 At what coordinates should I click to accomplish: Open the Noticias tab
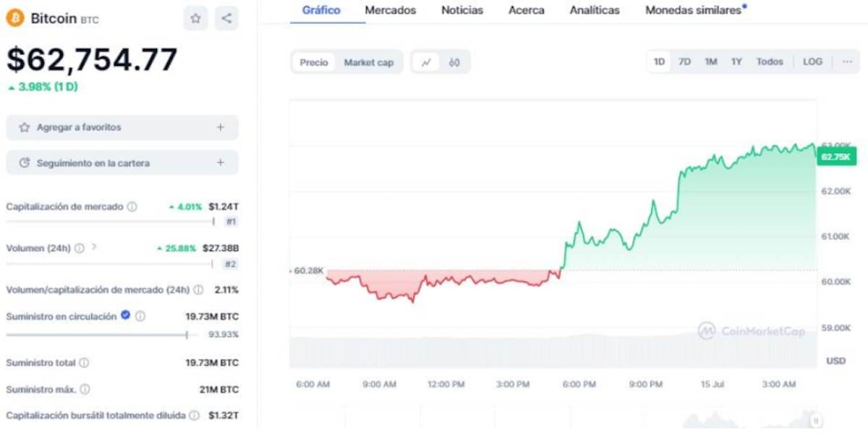[x=462, y=10]
